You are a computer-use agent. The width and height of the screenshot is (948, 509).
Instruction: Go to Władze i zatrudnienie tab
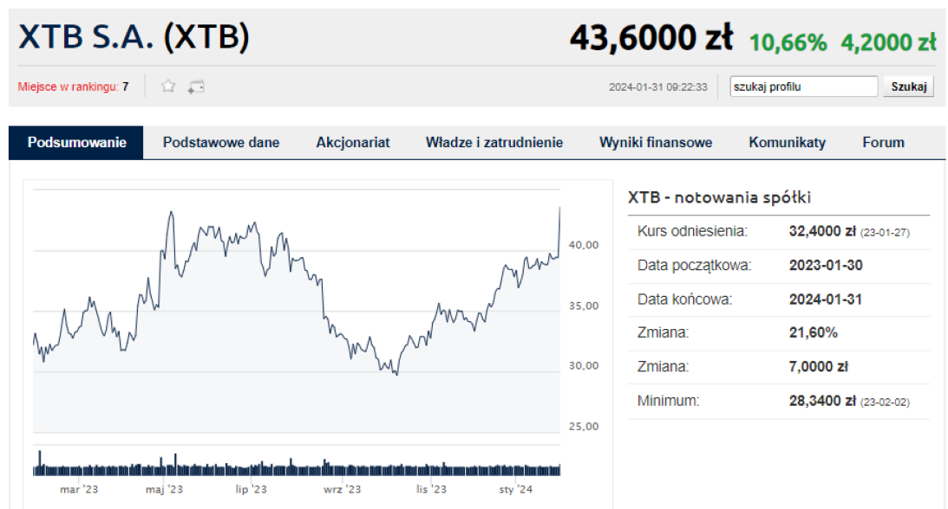pyautogui.click(x=494, y=143)
